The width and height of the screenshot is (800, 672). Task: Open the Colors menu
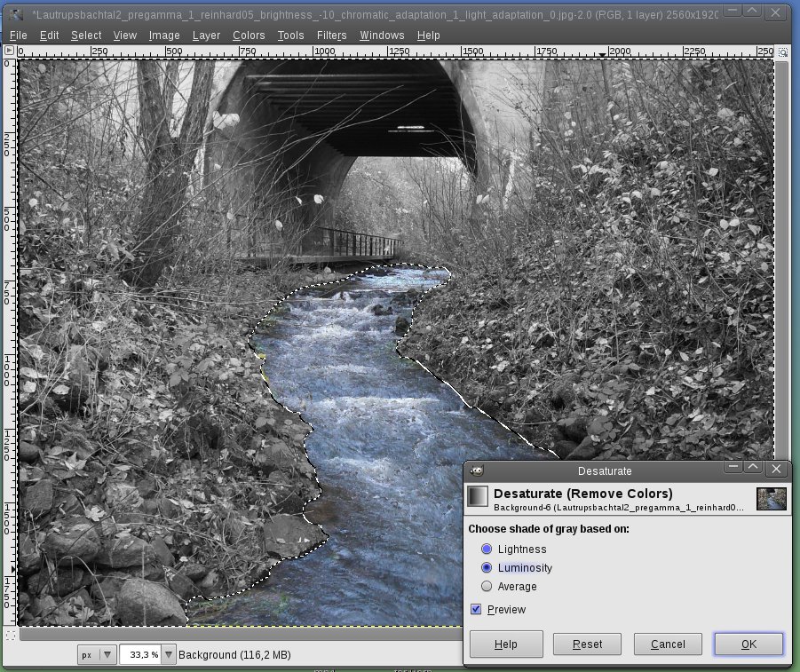249,36
